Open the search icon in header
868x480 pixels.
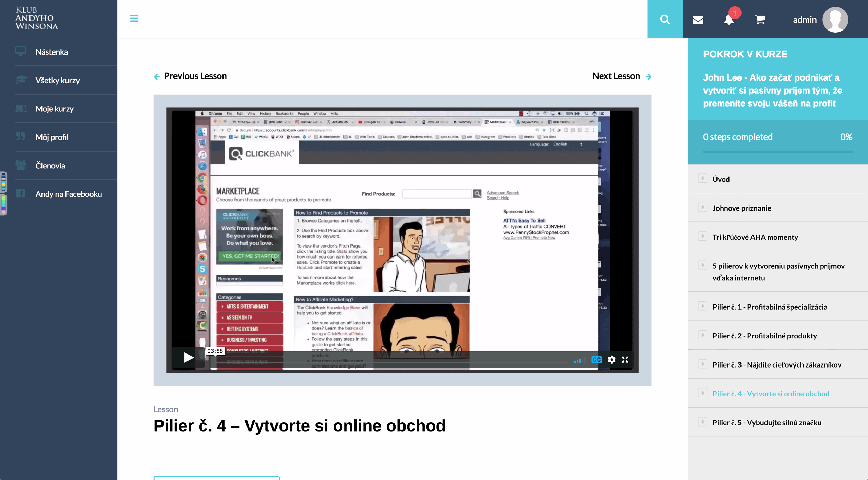click(x=665, y=19)
